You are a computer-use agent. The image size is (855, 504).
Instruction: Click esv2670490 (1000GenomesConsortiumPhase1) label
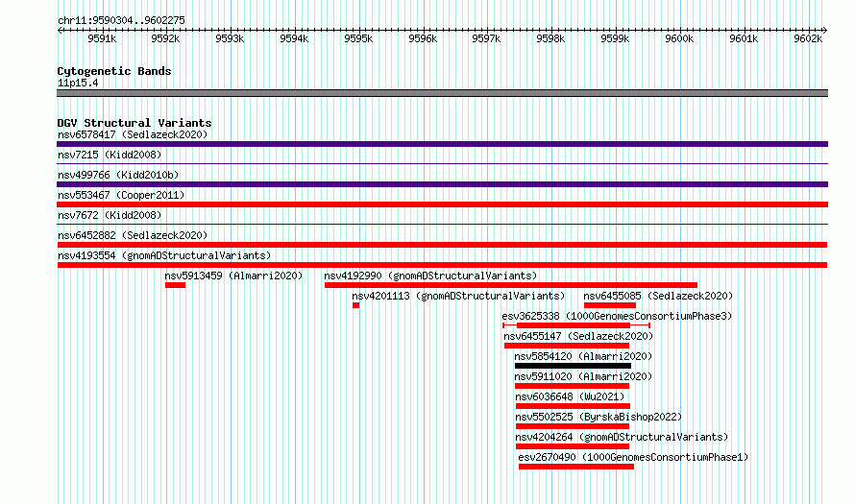[633, 457]
